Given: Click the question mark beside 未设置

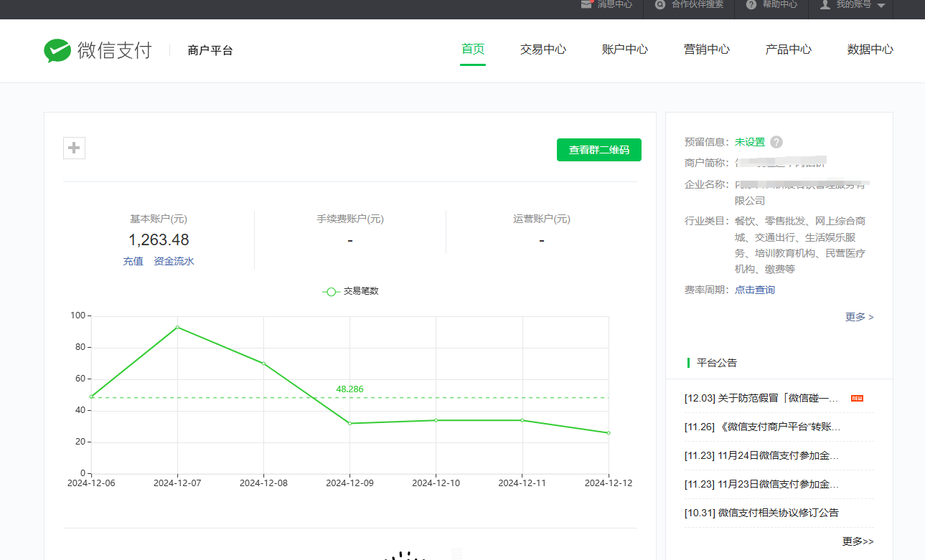Looking at the screenshot, I should tap(776, 142).
